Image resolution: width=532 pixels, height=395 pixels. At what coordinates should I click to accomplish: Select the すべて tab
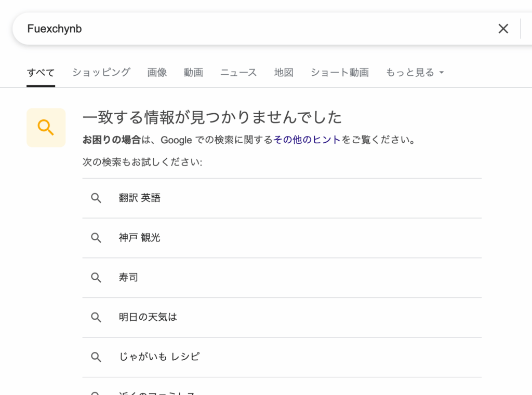click(41, 73)
